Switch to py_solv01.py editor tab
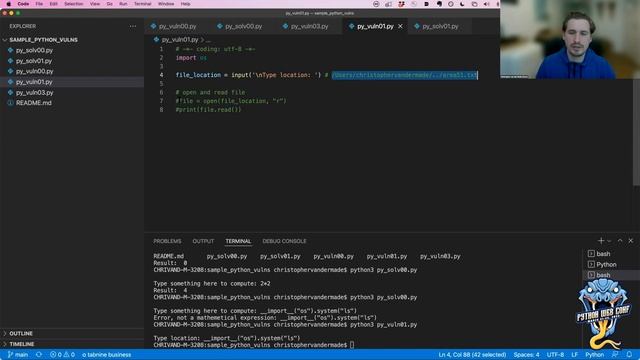This screenshot has height=360, width=640. (x=440, y=26)
